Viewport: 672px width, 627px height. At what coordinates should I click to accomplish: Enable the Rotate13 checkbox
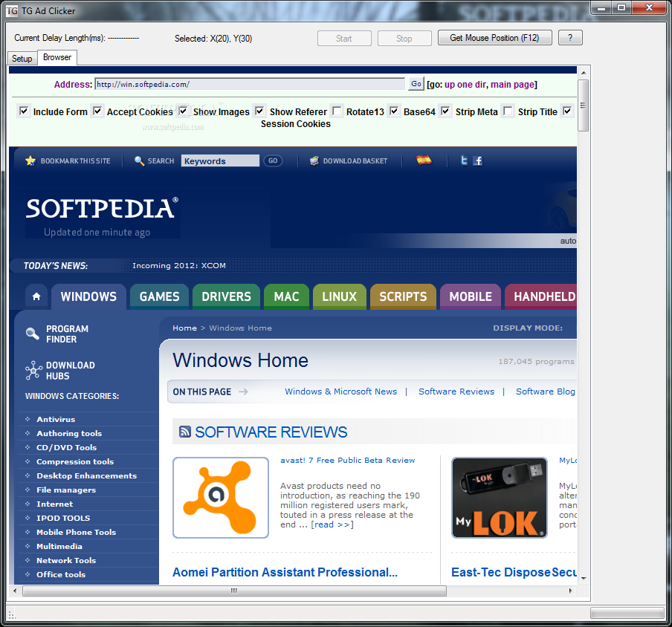tap(337, 111)
